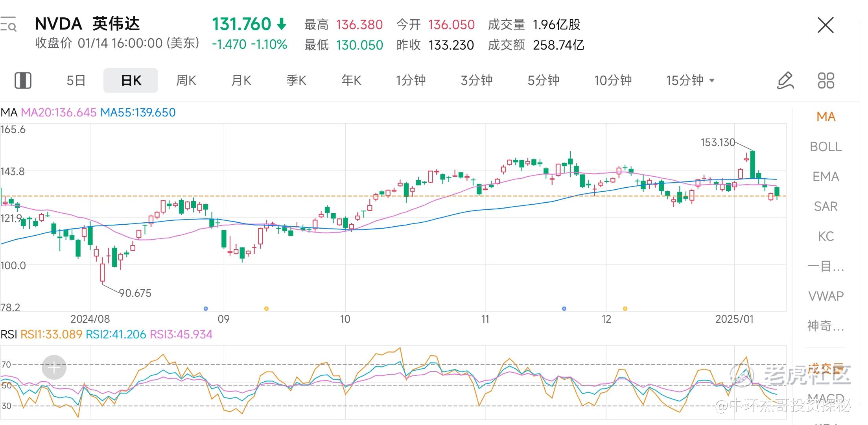Select the MA indicator in sidebar
The width and height of the screenshot is (868, 425).
click(826, 117)
